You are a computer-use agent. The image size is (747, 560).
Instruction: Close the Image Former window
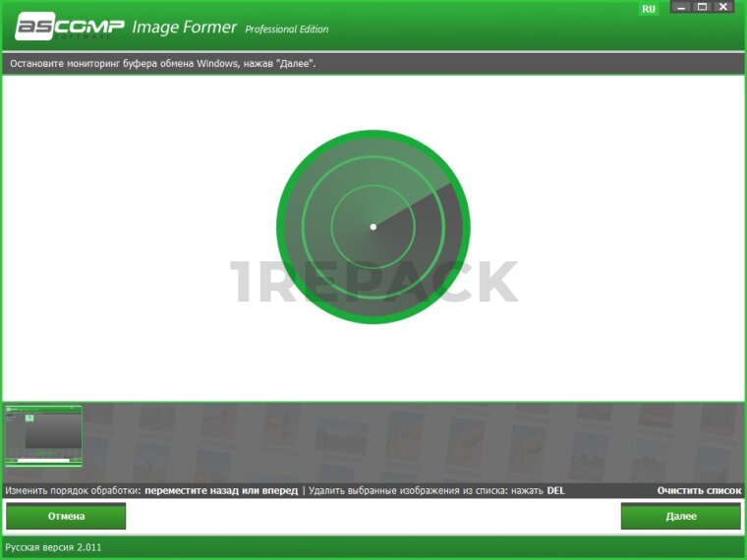coord(723,7)
